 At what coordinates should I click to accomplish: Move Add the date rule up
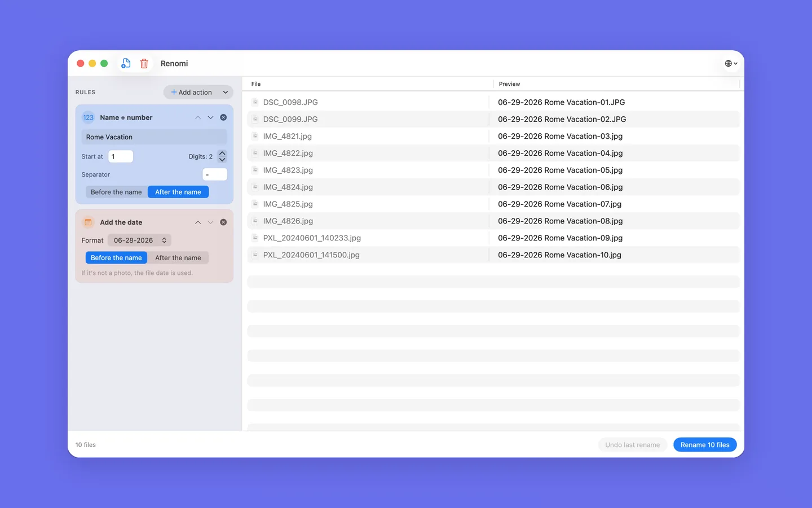coord(198,222)
